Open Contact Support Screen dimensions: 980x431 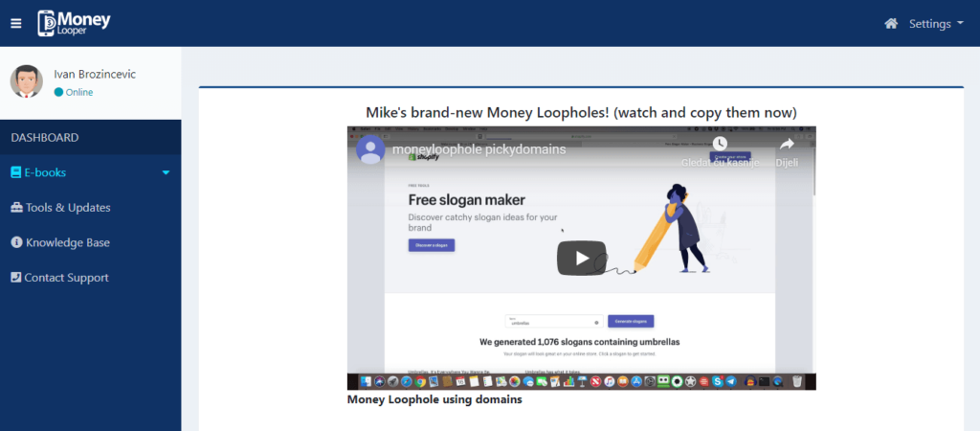click(91, 278)
